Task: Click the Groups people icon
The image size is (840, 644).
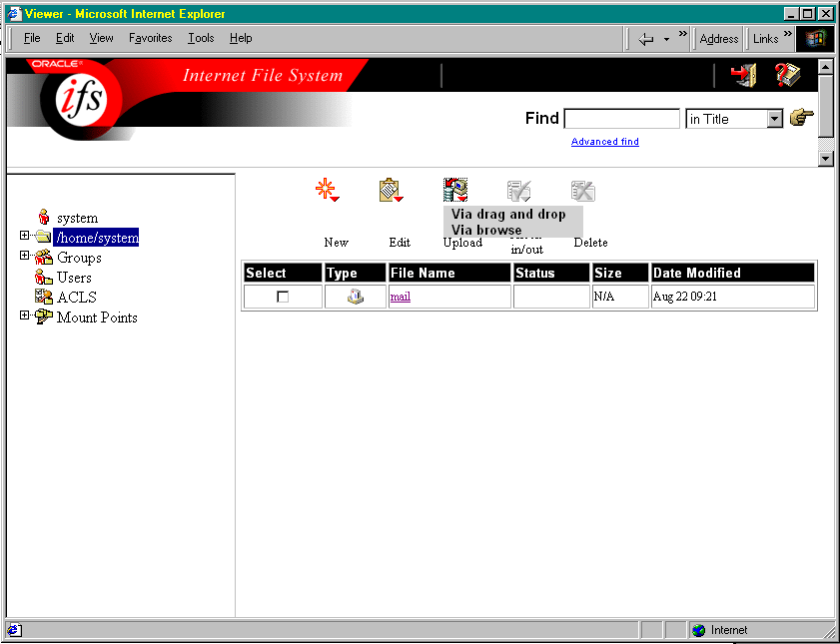Action: click(43, 257)
